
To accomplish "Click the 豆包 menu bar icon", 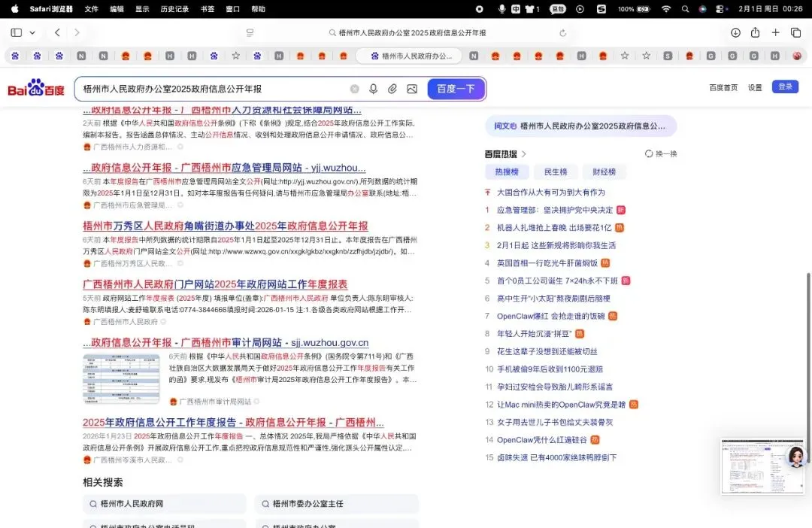I will 558,9.
